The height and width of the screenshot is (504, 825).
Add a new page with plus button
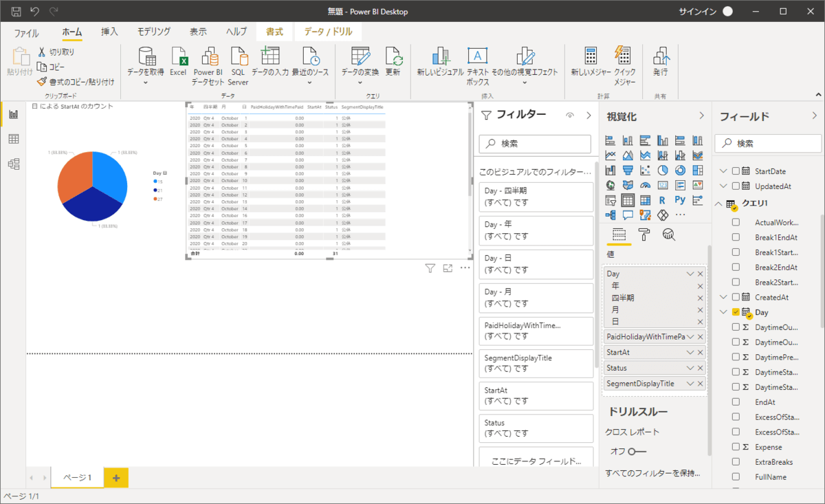(x=115, y=477)
